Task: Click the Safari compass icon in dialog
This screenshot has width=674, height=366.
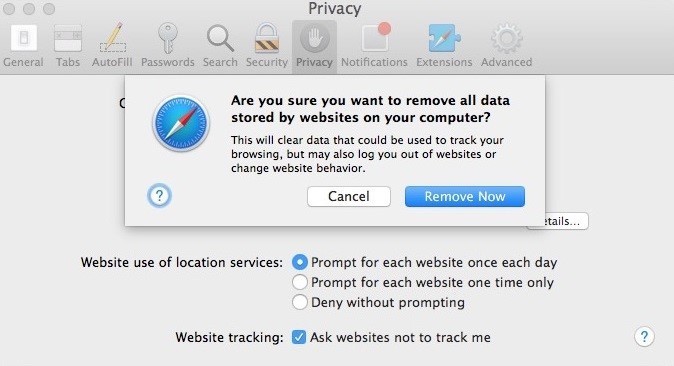Action: coord(181,123)
